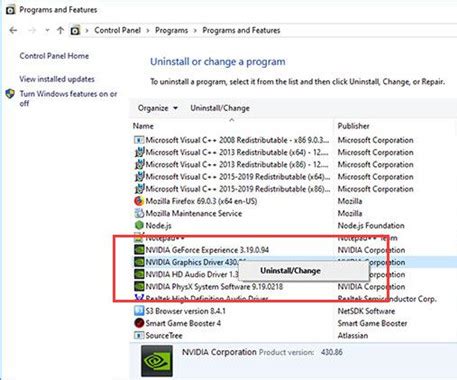Click Node.js Foundation publisher cell

point(371,226)
